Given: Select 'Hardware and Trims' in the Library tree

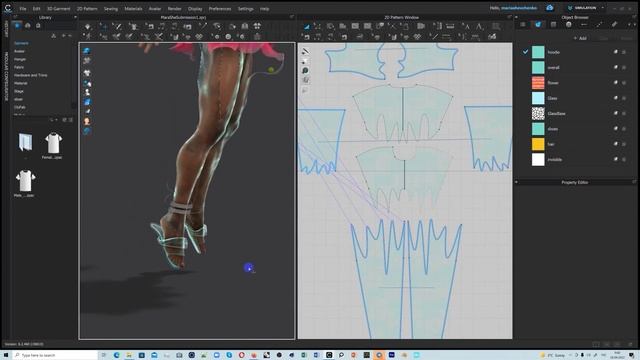Looking at the screenshot, I should coord(31,75).
